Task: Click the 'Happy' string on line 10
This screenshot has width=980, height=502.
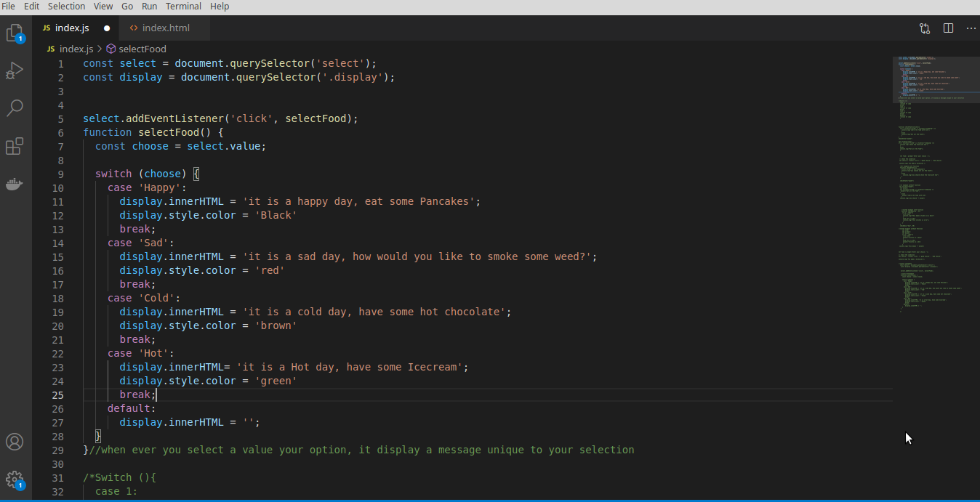Action: (x=159, y=187)
